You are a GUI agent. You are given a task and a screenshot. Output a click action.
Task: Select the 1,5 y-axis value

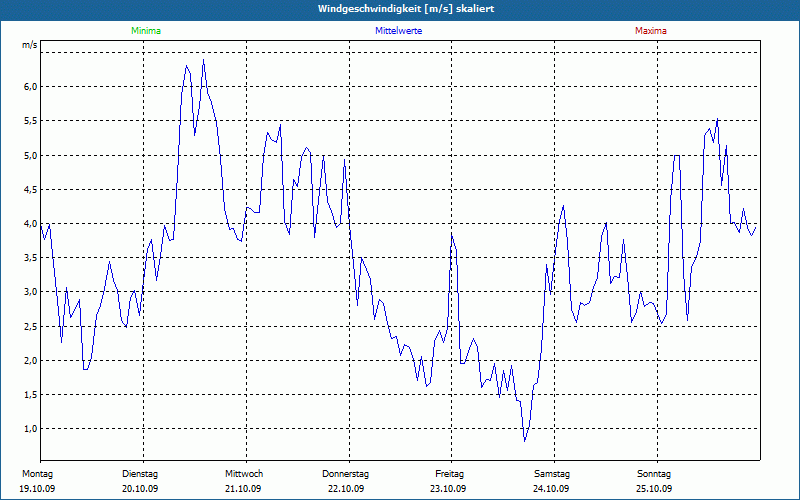pyautogui.click(x=31, y=394)
